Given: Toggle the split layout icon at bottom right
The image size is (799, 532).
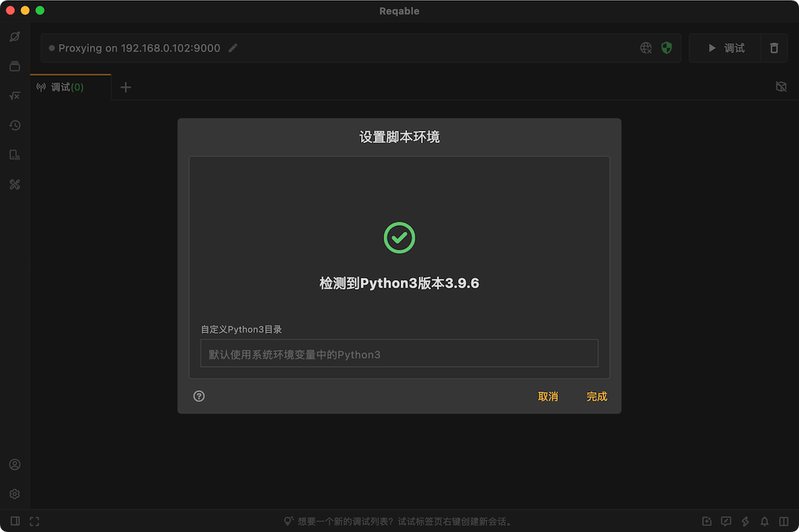Looking at the screenshot, I should coord(784,521).
